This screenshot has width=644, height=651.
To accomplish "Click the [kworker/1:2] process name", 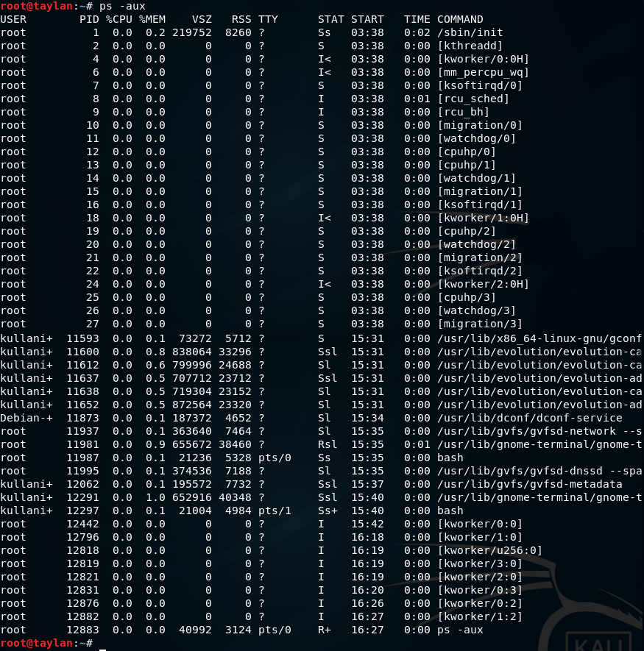I will pyautogui.click(x=480, y=617).
